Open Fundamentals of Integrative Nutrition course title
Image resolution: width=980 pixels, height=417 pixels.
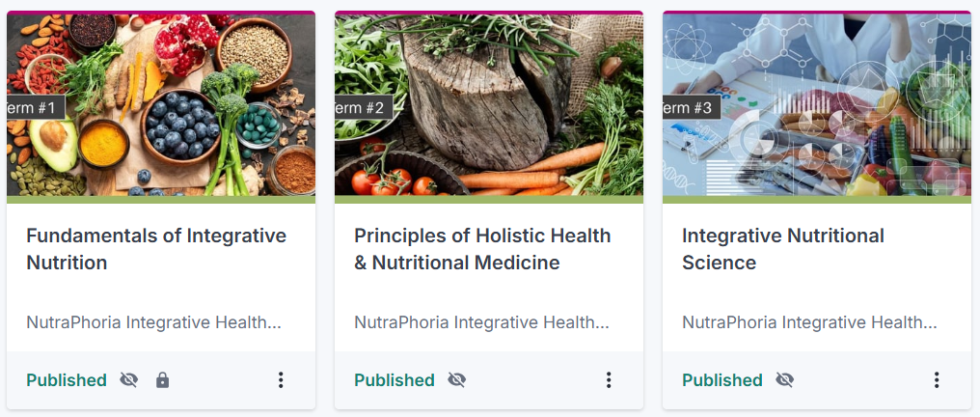(x=156, y=249)
